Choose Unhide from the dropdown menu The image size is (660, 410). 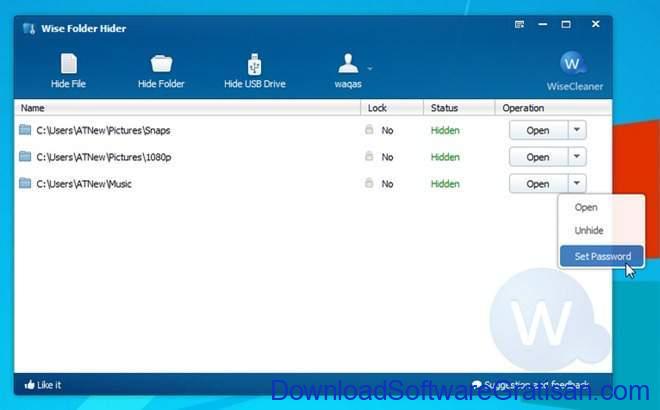pos(601,230)
